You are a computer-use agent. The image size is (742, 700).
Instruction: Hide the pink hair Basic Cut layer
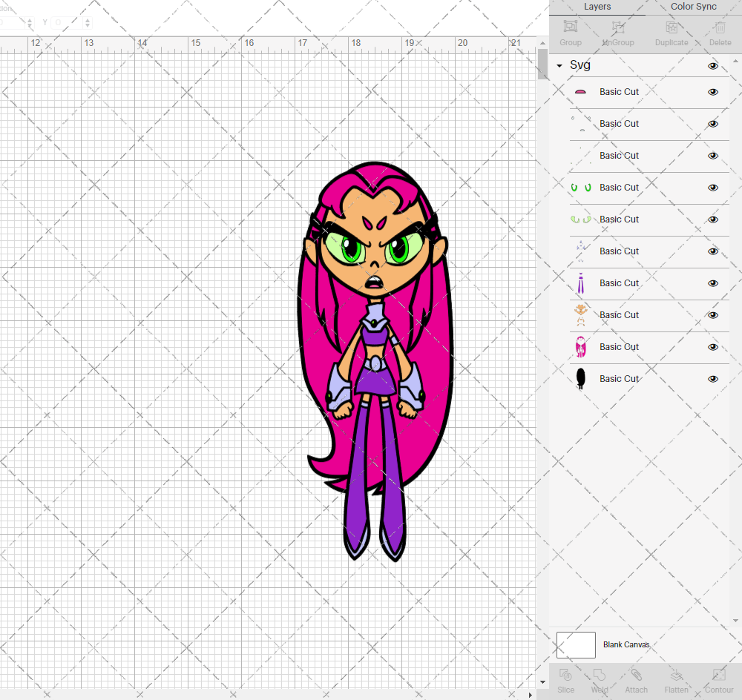coord(712,347)
